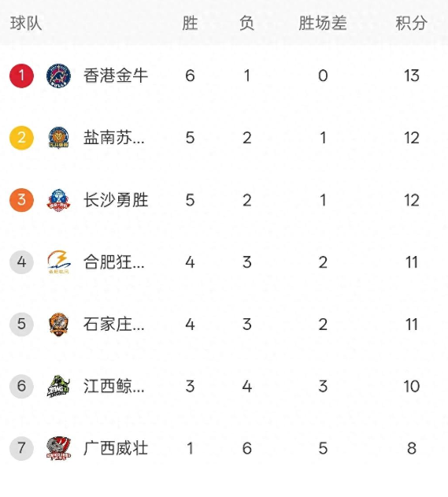Select the red rank 1 badge
Viewport: 448px width, 497px height.
21,76
